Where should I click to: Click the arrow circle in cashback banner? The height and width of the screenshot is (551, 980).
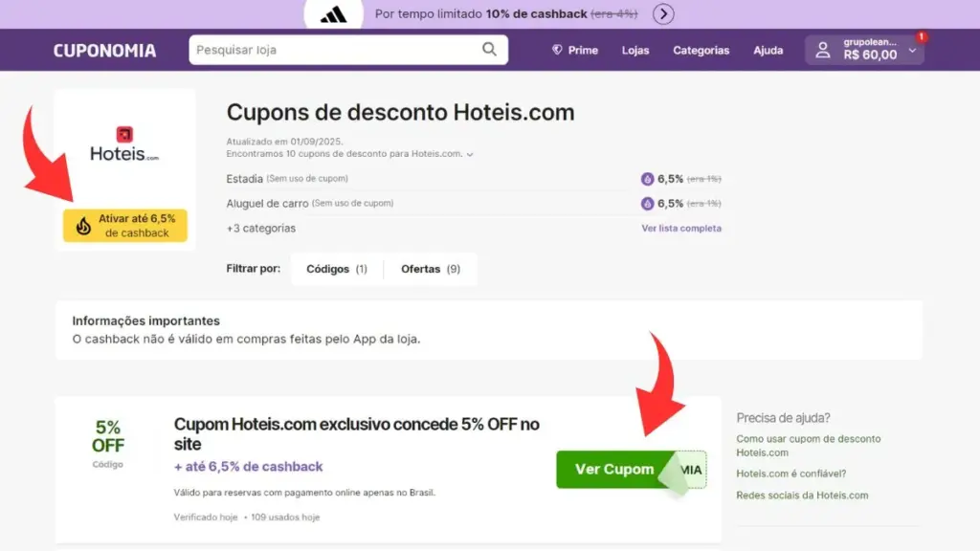[663, 13]
